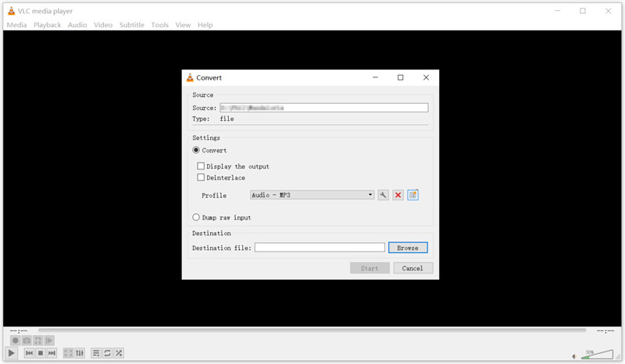Open the Audio menu
This screenshot has height=364, width=625.
pos(77,25)
